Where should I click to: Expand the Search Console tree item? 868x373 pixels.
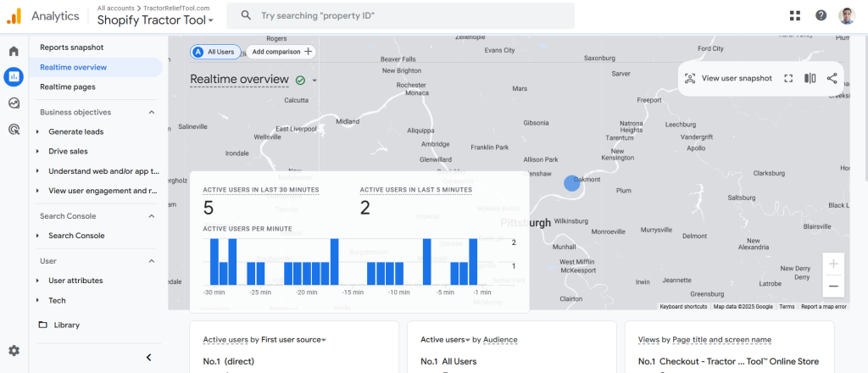tap(37, 236)
